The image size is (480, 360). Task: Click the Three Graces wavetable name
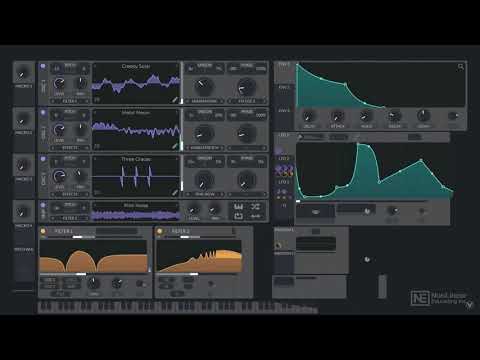point(136,159)
